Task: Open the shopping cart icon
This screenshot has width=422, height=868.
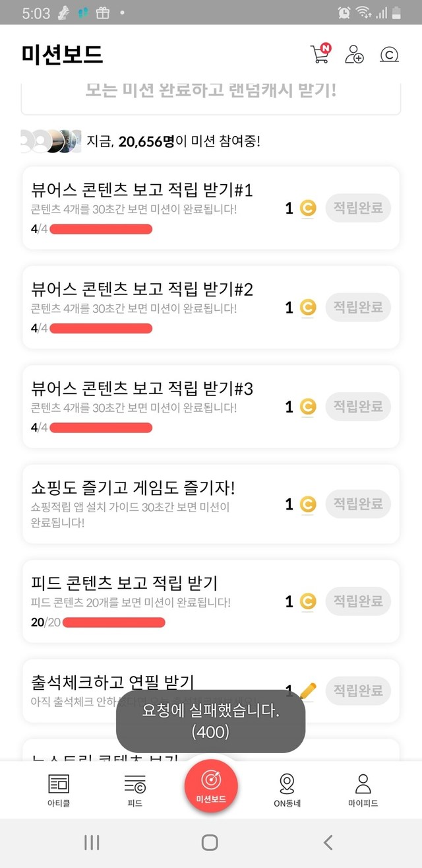Action: point(320,54)
